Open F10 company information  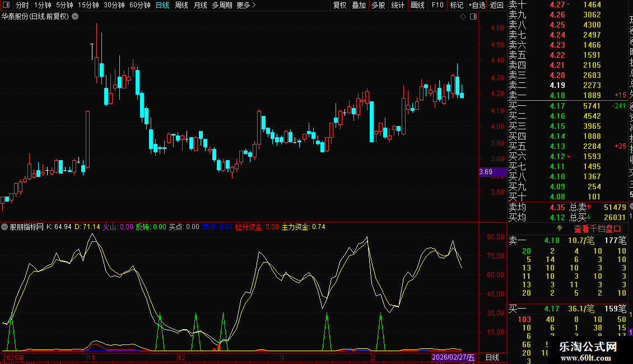437,5
